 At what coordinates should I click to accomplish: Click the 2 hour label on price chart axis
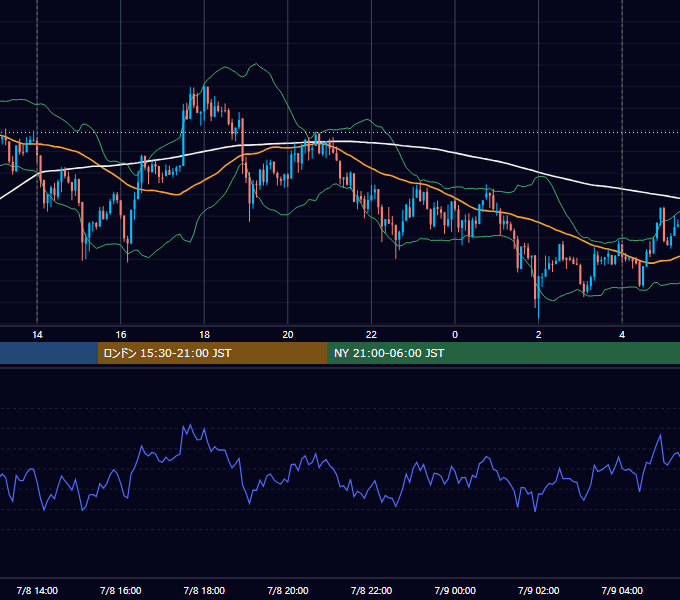(x=539, y=335)
